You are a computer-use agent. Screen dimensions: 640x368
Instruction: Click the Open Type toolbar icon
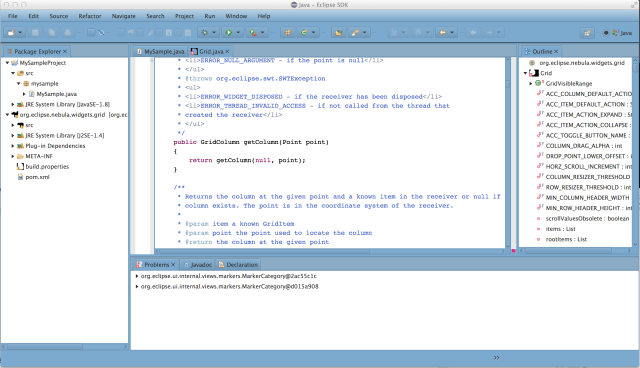338,32
